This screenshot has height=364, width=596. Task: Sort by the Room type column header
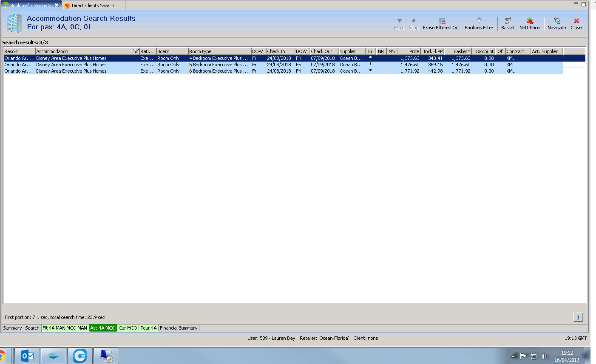(x=220, y=51)
